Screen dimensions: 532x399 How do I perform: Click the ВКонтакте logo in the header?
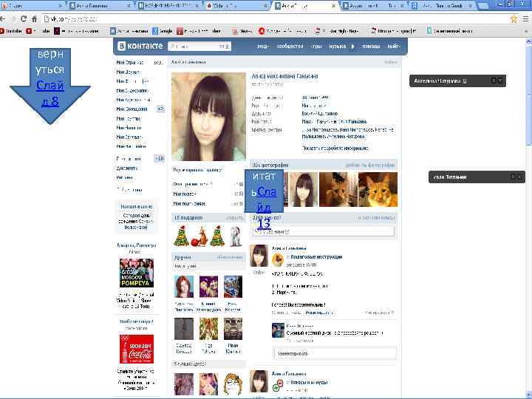pyautogui.click(x=140, y=46)
